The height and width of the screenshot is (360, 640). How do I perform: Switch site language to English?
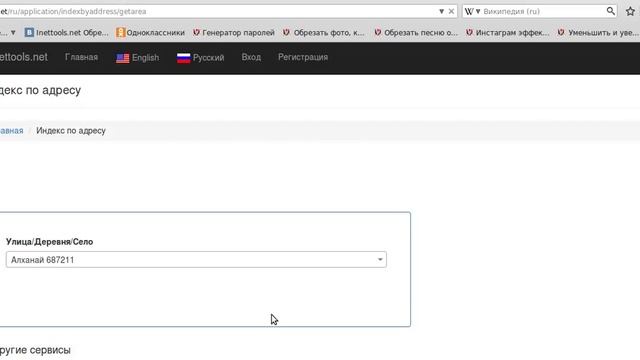click(x=138, y=58)
